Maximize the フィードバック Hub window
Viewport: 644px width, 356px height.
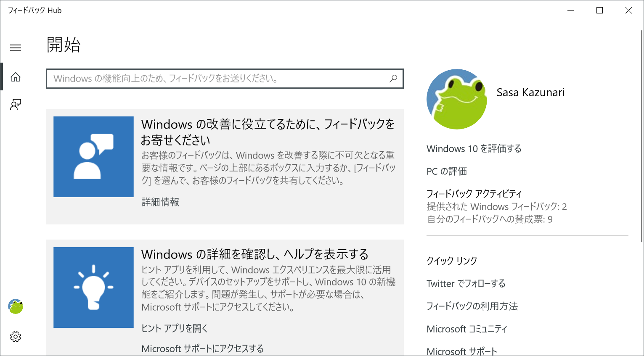point(600,11)
